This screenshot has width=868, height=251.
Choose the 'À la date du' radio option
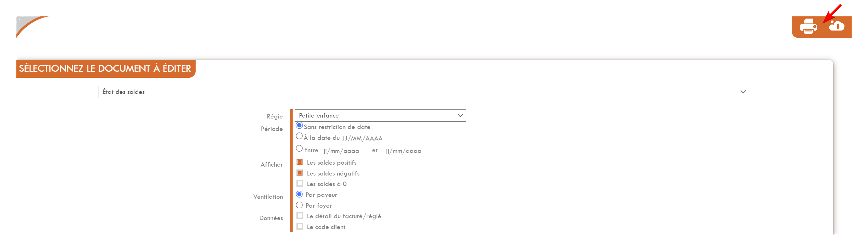[x=299, y=136]
